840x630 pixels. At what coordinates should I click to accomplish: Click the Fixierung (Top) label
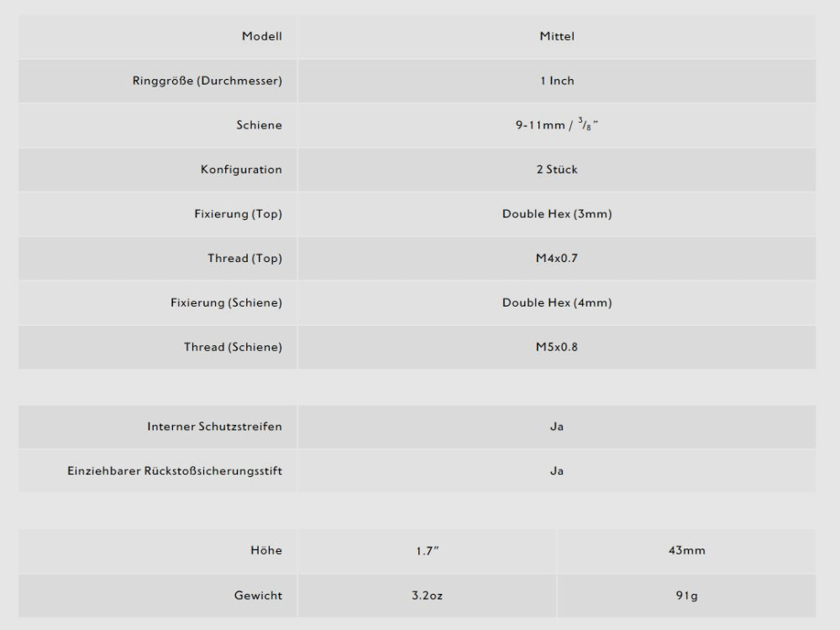tap(238, 214)
